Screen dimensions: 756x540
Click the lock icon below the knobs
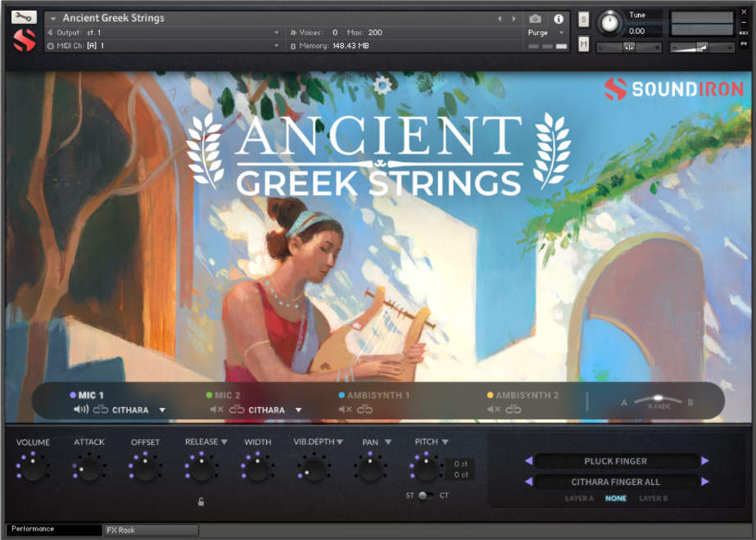pos(201,501)
